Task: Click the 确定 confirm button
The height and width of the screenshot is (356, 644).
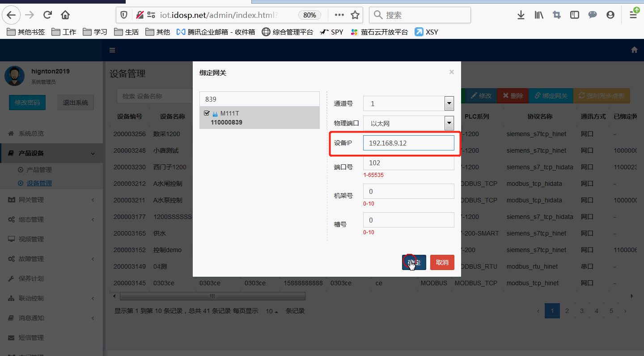Action: coord(413,262)
